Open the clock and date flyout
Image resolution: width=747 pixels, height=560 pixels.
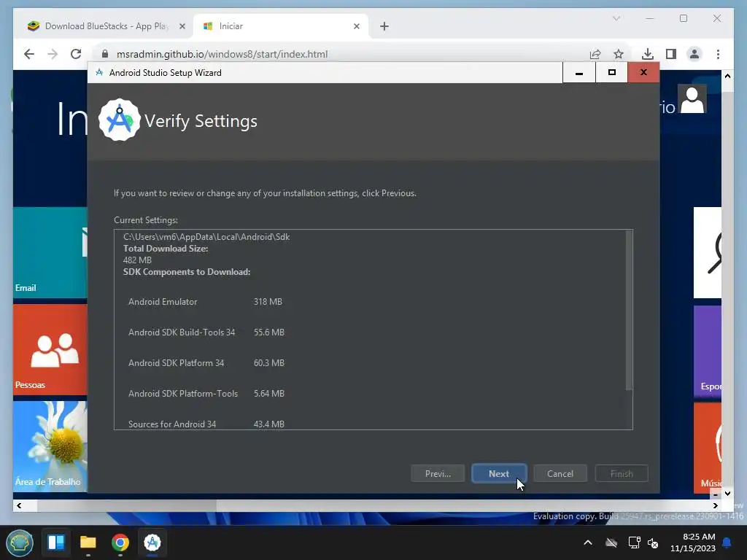pos(693,542)
